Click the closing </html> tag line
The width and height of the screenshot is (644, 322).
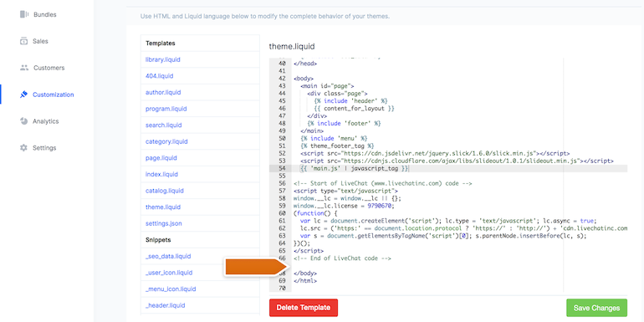[305, 281]
